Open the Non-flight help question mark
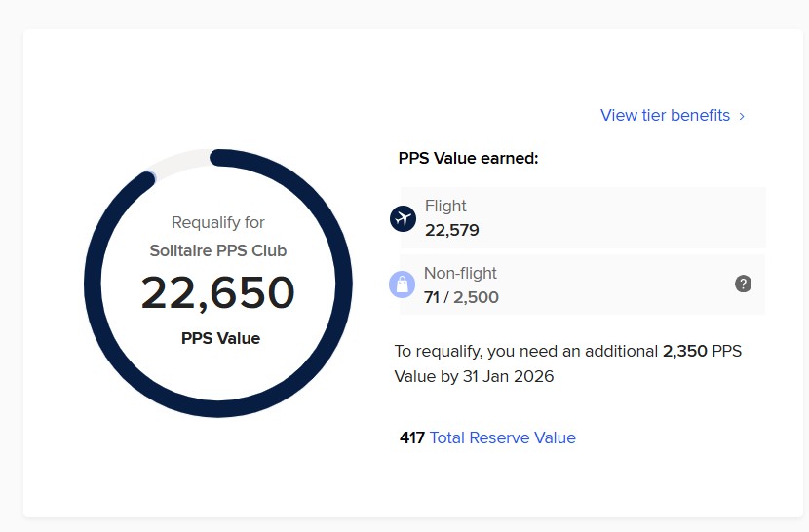This screenshot has width=809, height=532. tap(743, 284)
